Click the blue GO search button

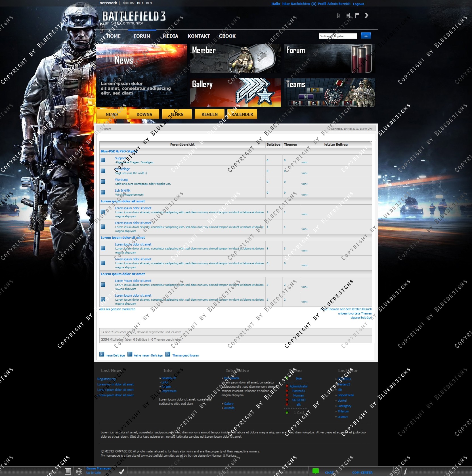366,35
